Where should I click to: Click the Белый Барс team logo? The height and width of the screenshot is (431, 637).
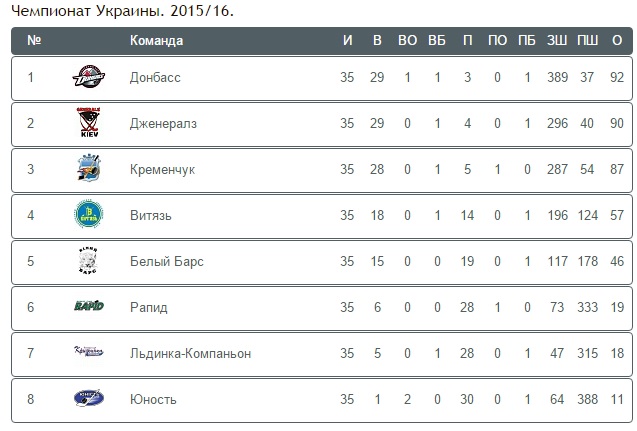(x=89, y=261)
